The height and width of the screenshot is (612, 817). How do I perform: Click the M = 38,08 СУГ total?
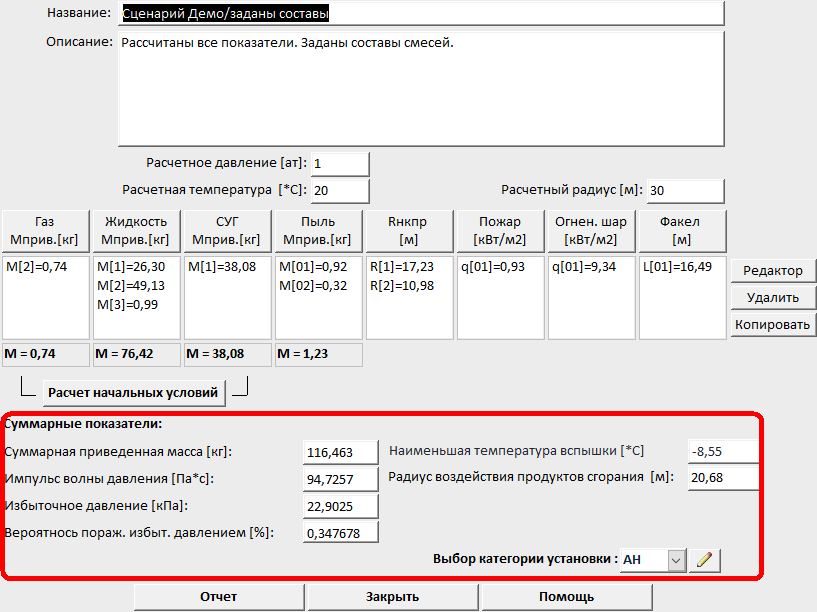click(228, 355)
